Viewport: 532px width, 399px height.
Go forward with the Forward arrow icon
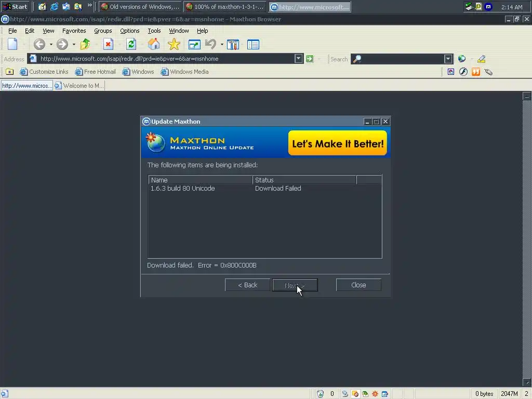tap(62, 44)
